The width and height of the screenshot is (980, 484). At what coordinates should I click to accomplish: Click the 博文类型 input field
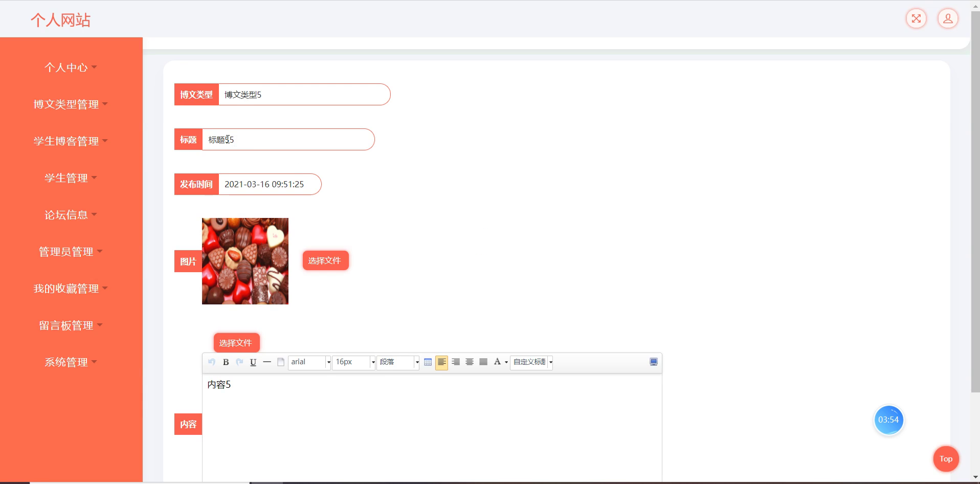(x=304, y=95)
